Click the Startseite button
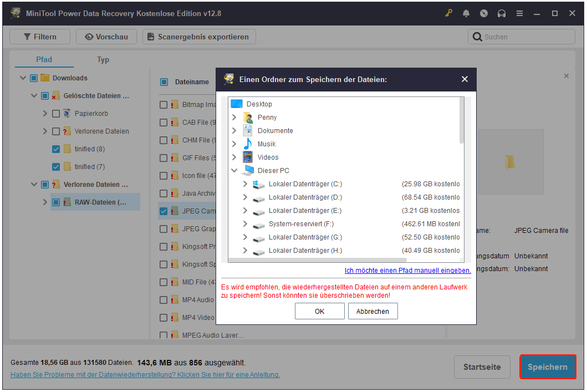Image resolution: width=587 pixels, height=392 pixels. [x=482, y=367]
